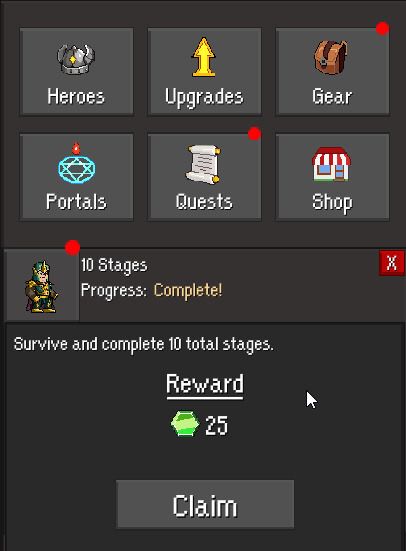
Task: Click the Portals button label
Action: click(x=76, y=202)
